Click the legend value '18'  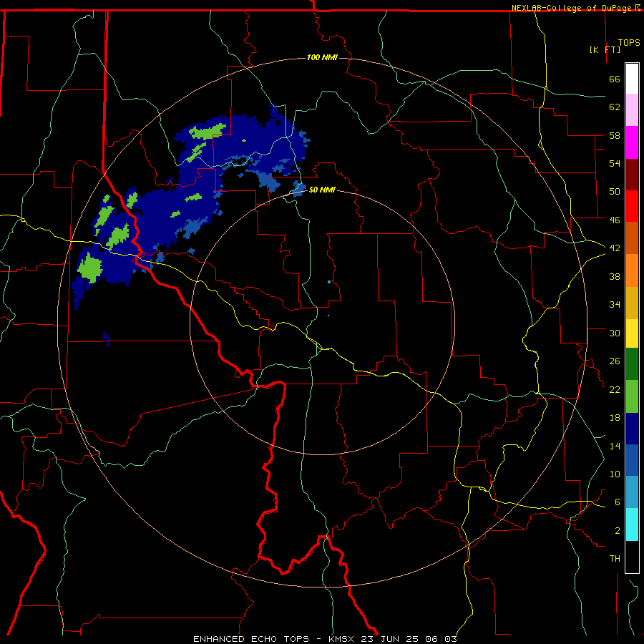click(x=615, y=418)
